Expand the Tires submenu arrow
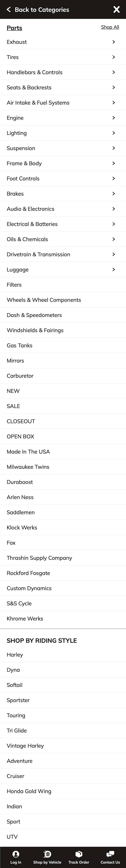Image resolution: width=126 pixels, height=868 pixels. 114,57
